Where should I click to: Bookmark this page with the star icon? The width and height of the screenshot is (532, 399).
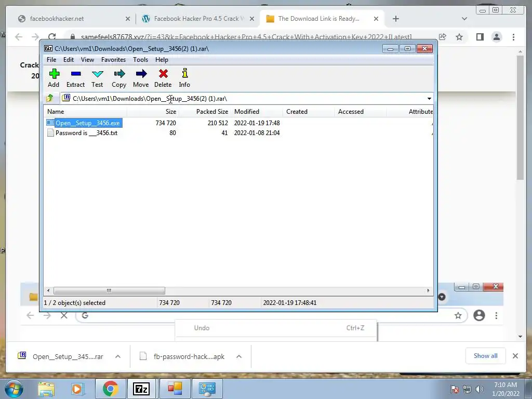coord(459,37)
